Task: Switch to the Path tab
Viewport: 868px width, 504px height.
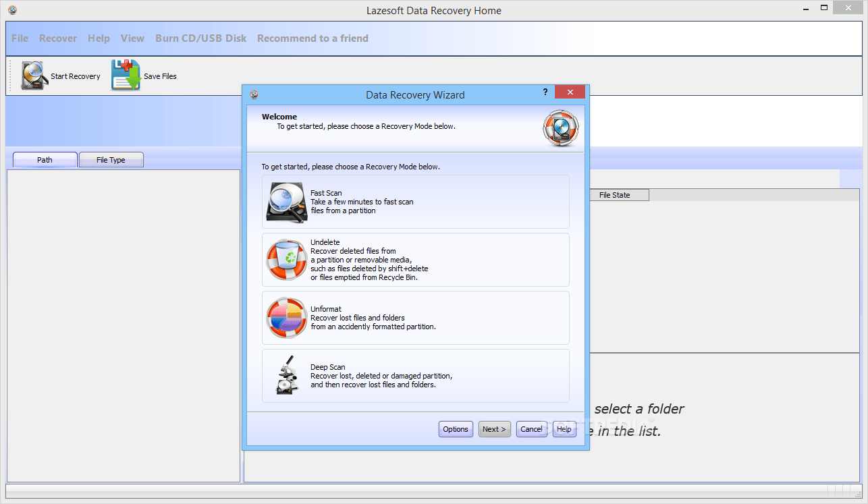Action: coord(45,159)
